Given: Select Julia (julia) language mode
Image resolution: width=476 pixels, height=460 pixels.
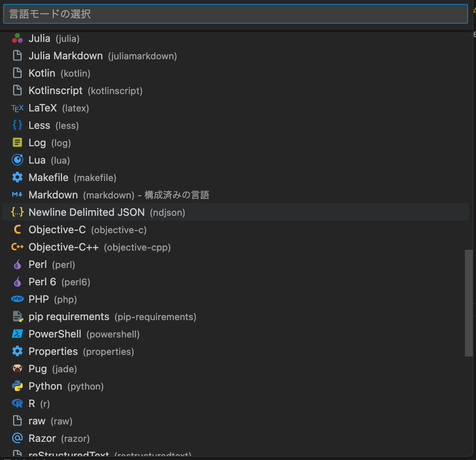Looking at the screenshot, I should coord(236,38).
